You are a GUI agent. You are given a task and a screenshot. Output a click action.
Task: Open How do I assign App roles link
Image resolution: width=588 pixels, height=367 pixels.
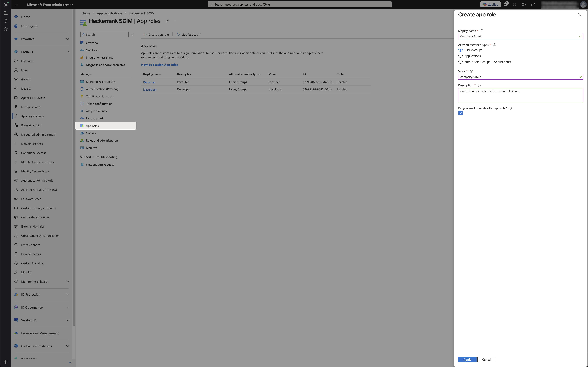pyautogui.click(x=159, y=65)
